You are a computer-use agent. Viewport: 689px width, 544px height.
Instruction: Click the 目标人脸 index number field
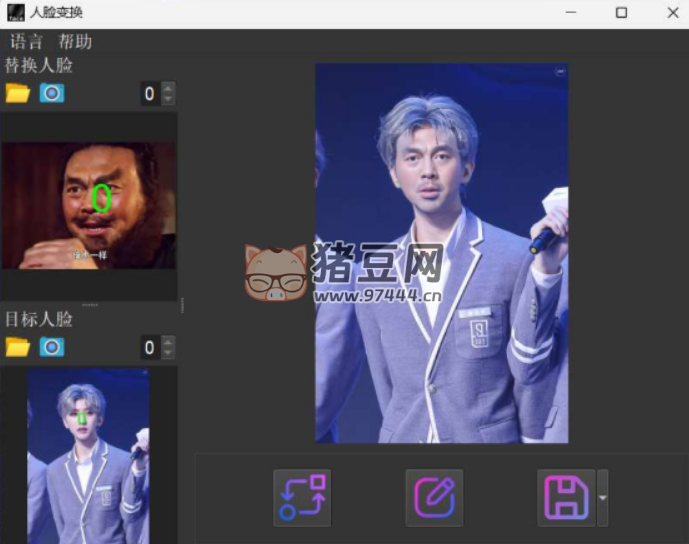click(150, 348)
